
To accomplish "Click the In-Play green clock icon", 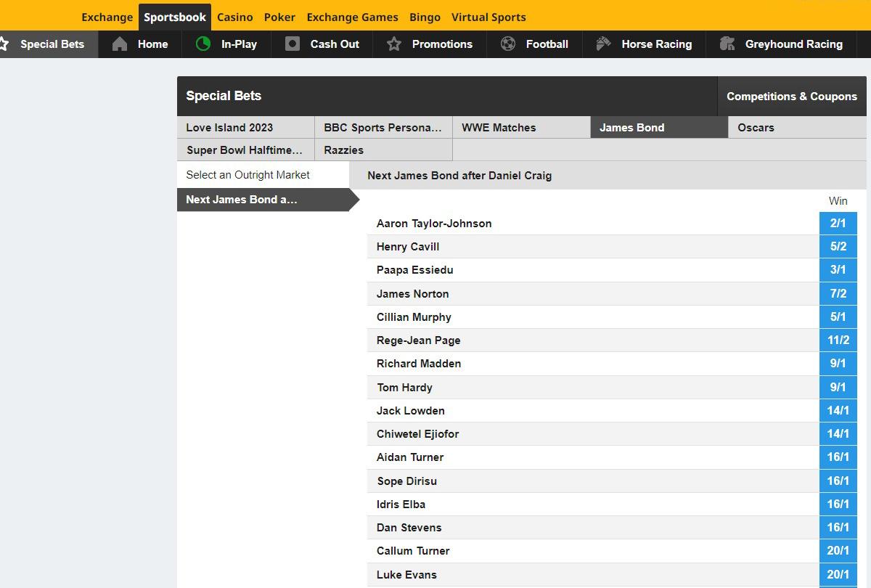I will 203,44.
